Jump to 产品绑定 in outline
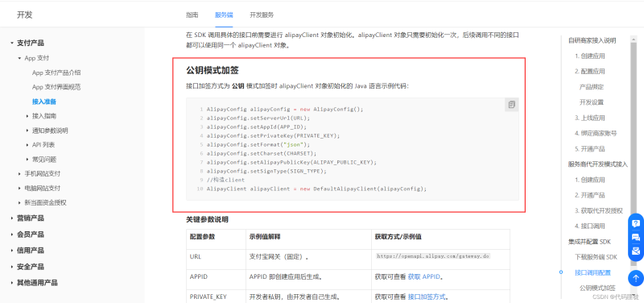Screen dimensions: 644x303 click(x=592, y=87)
